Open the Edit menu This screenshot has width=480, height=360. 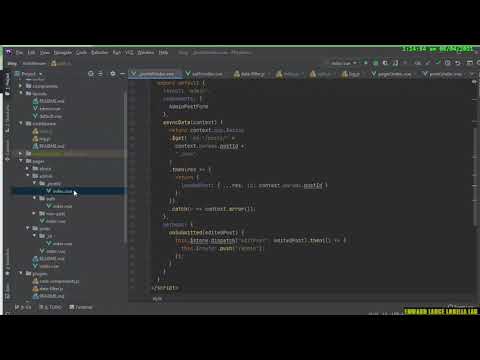31,53
